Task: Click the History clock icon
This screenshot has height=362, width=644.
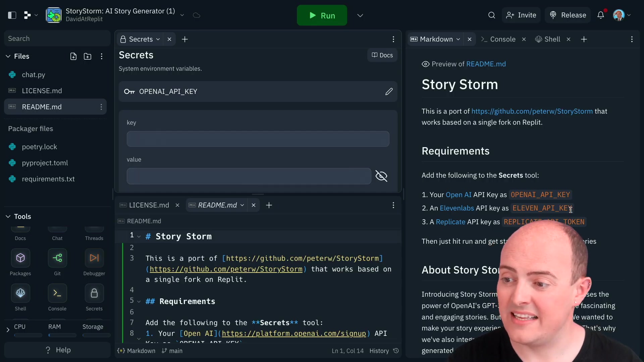Action: click(396, 351)
